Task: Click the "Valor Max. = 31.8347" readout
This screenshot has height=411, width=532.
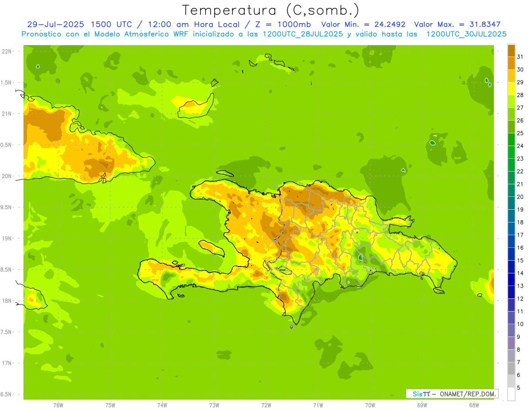Action: 458,25
